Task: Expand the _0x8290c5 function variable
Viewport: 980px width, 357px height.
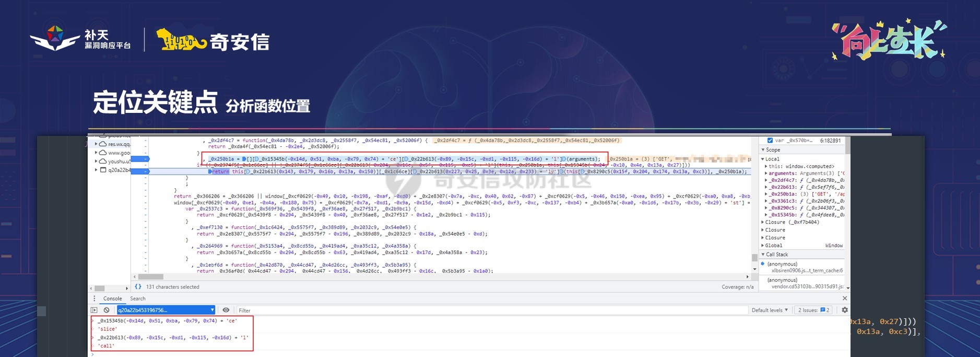Action: click(766, 208)
